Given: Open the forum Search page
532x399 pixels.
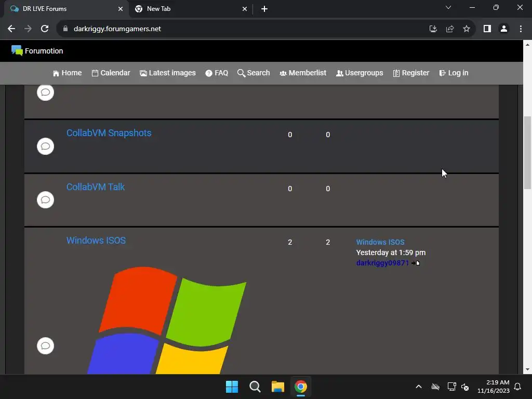Looking at the screenshot, I should click(x=254, y=73).
